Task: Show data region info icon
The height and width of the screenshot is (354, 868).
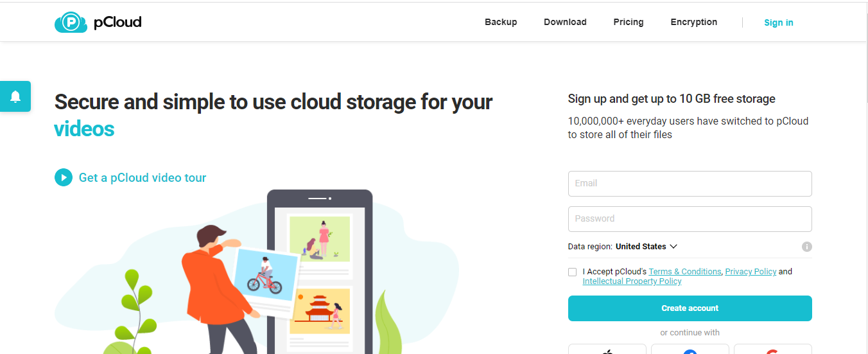Action: [x=807, y=247]
